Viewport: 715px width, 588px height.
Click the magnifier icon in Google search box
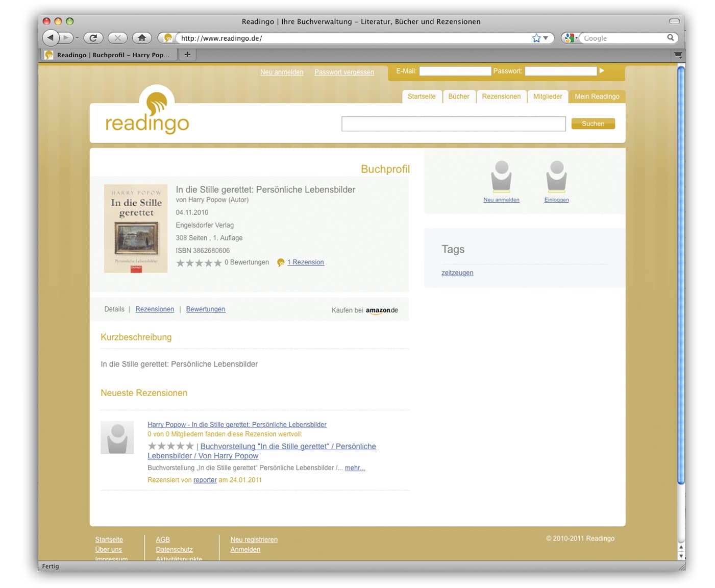pyautogui.click(x=671, y=38)
